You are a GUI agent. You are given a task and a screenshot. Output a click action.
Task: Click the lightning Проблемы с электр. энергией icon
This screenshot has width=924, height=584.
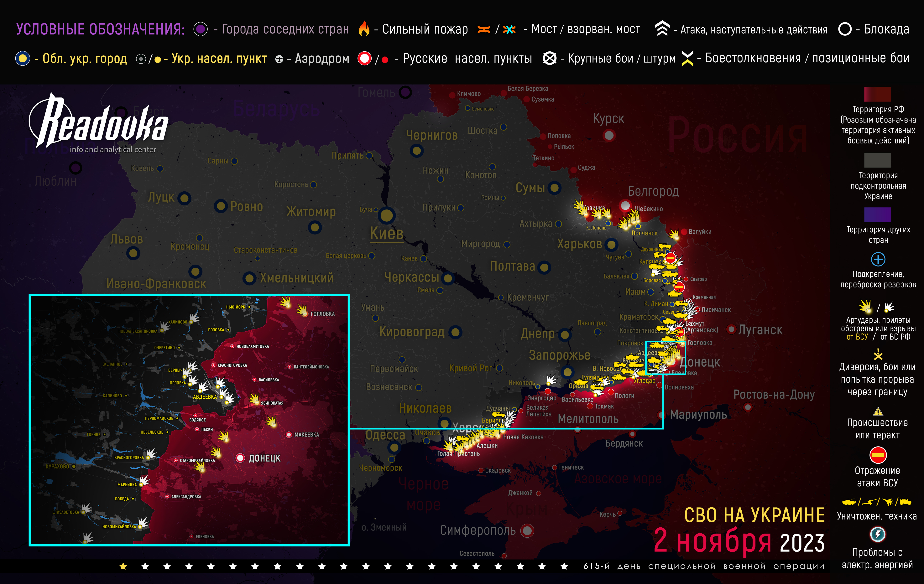pos(878,534)
